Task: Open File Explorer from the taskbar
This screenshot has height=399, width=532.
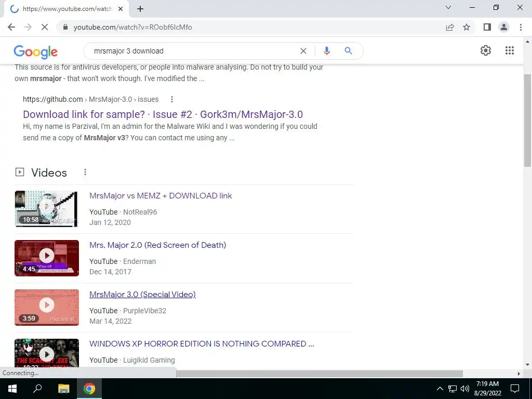Action: coord(63,389)
